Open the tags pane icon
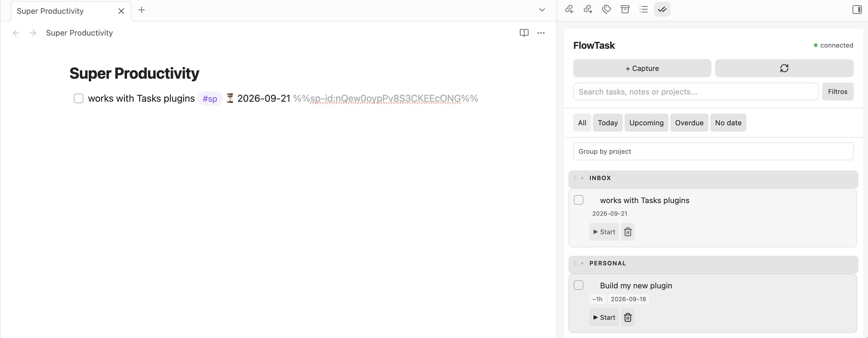 pyautogui.click(x=607, y=9)
